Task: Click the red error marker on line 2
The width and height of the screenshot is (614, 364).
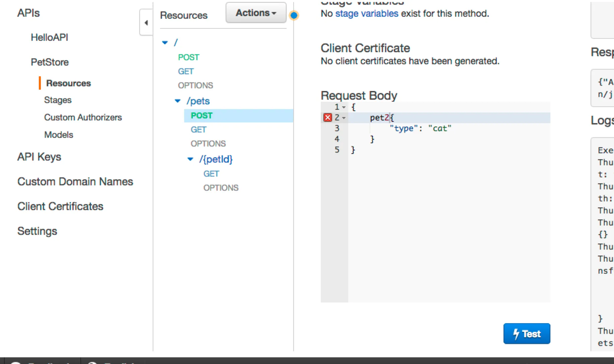Action: tap(327, 117)
